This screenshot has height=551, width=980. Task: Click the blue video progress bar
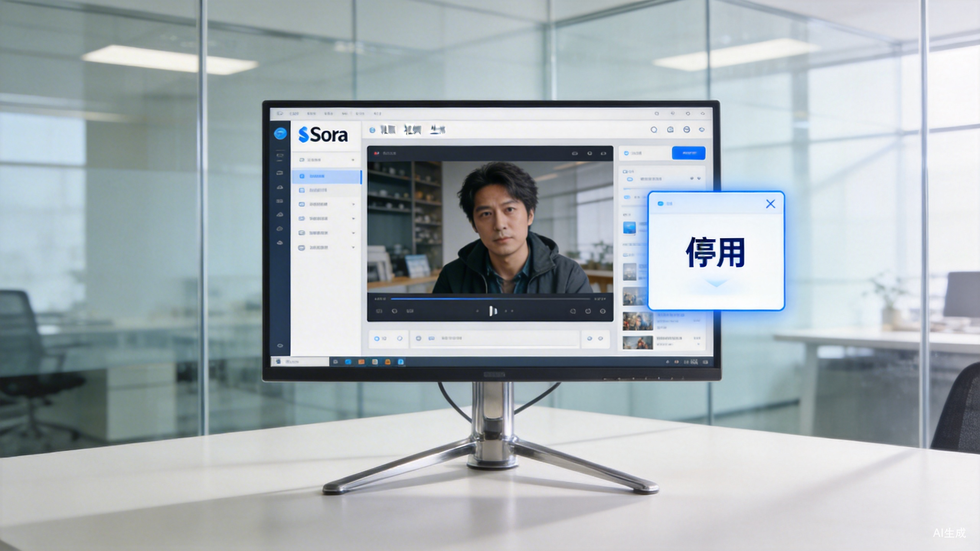490,299
